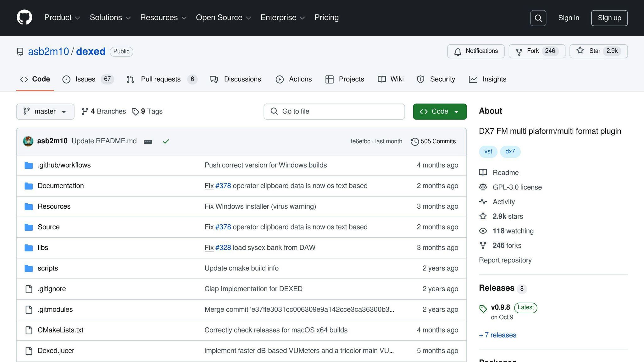Expand commit message ellipsis icon

(148, 142)
